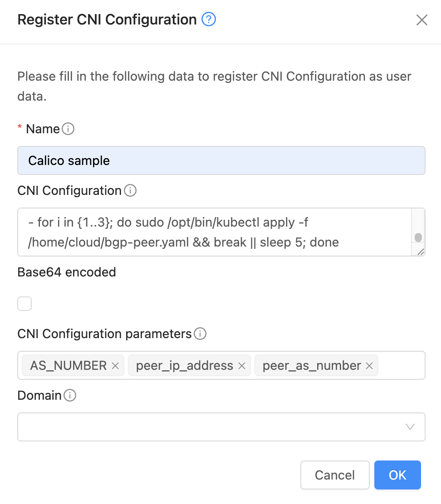View info tooltip beside the Domain label
This screenshot has width=441, height=504.
[x=70, y=395]
